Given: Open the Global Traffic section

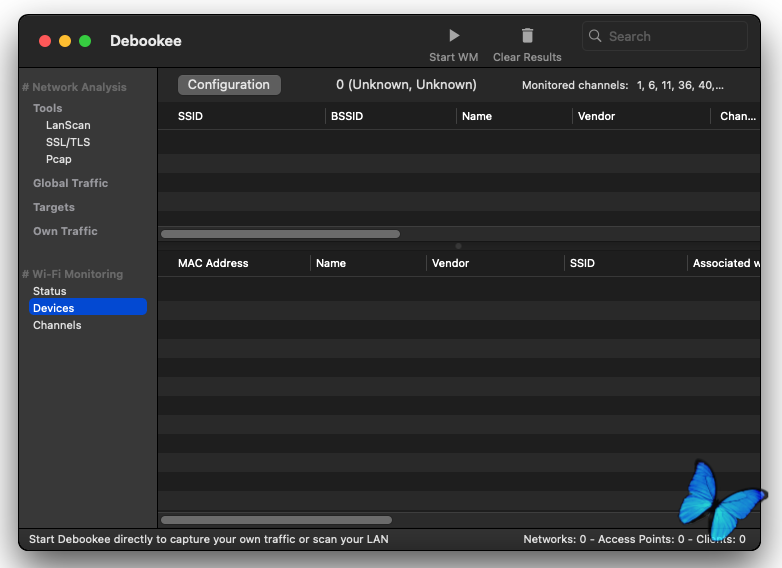Looking at the screenshot, I should (x=70, y=183).
